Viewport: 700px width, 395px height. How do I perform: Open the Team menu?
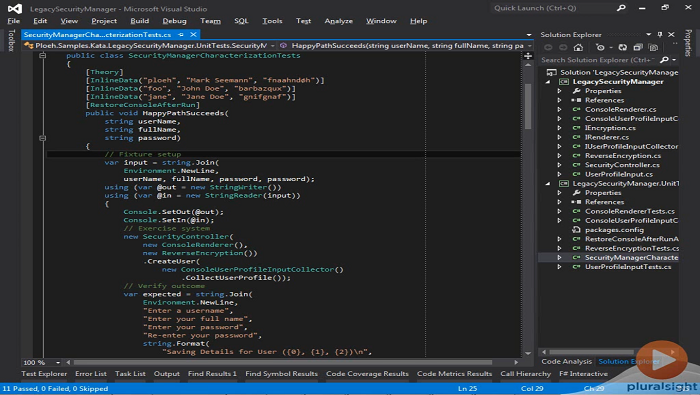tap(210, 21)
